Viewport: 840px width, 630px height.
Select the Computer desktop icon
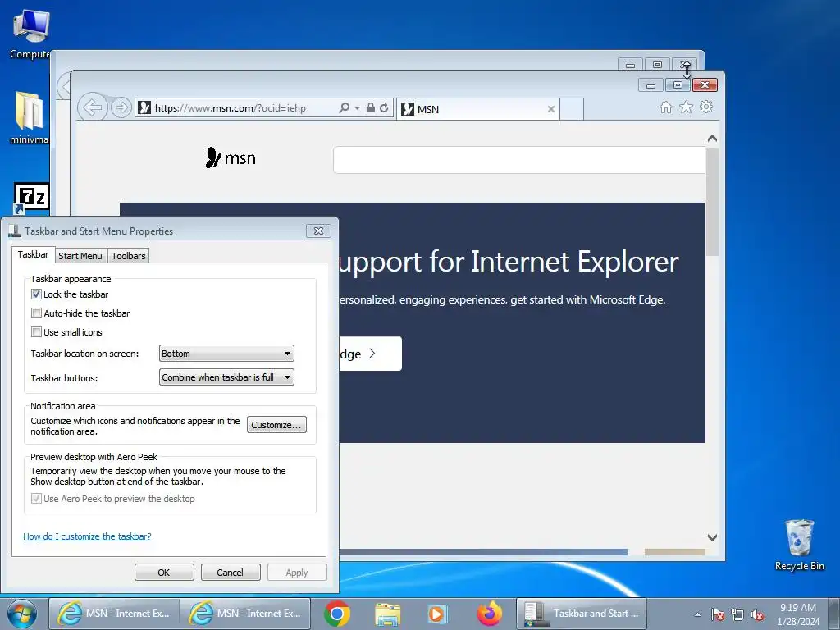tap(30, 34)
